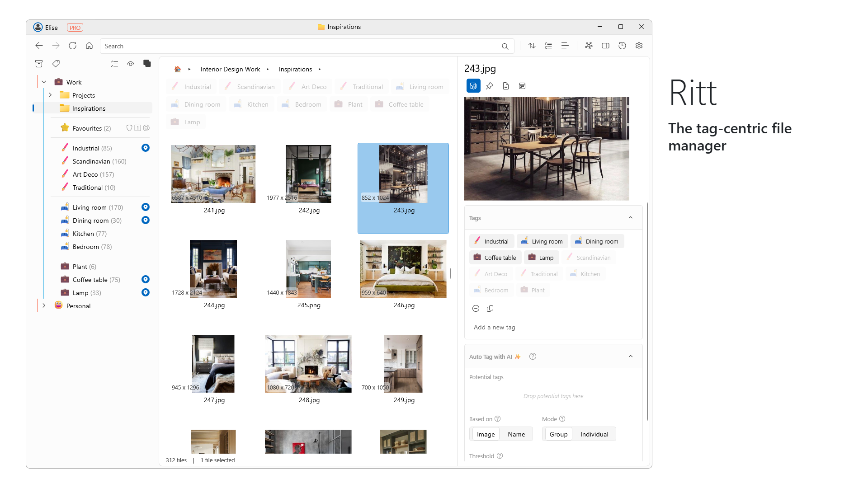Open Interior Design Work breadcrumb
Screen dimensions: 868x488
tap(230, 69)
